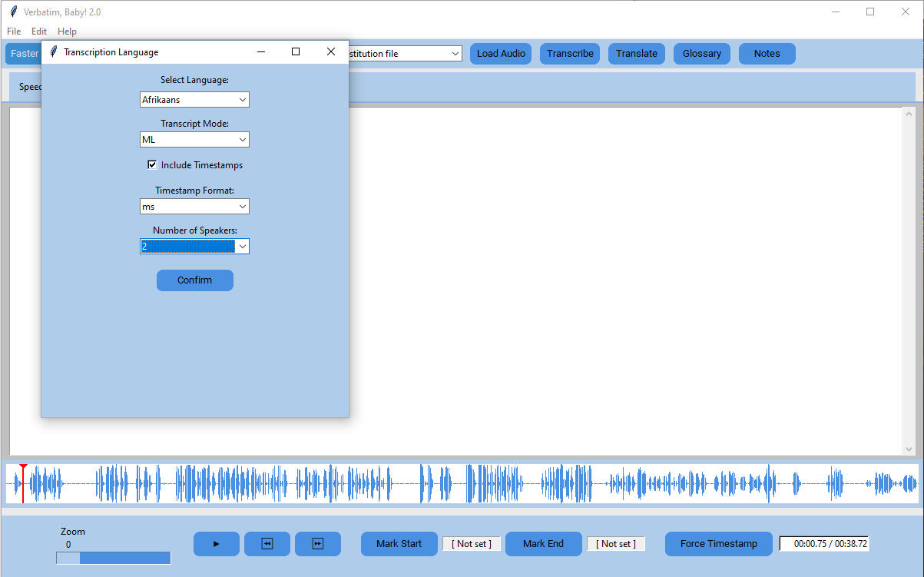Maximize the Transcription Language dialog

(x=296, y=52)
